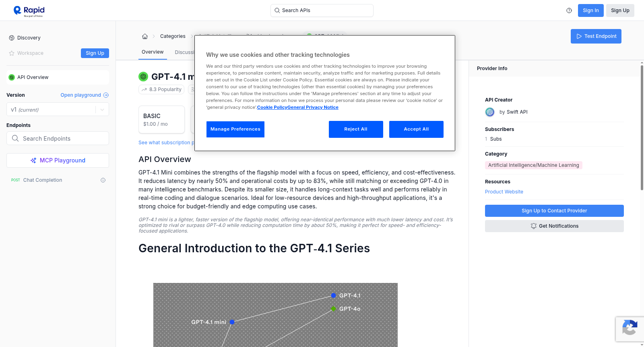Click the See what subscription link

pyautogui.click(x=166, y=143)
